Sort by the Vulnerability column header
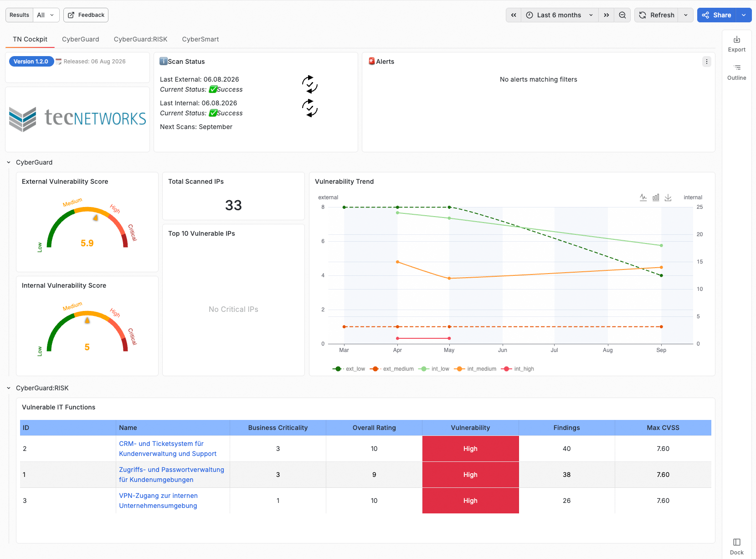Image resolution: width=756 pixels, height=559 pixels. (470, 428)
